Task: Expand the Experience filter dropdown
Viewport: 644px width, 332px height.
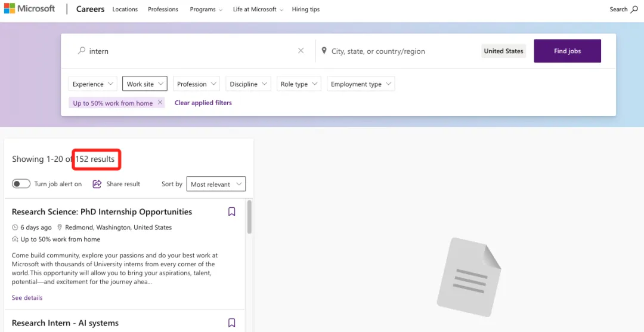Action: (x=93, y=84)
